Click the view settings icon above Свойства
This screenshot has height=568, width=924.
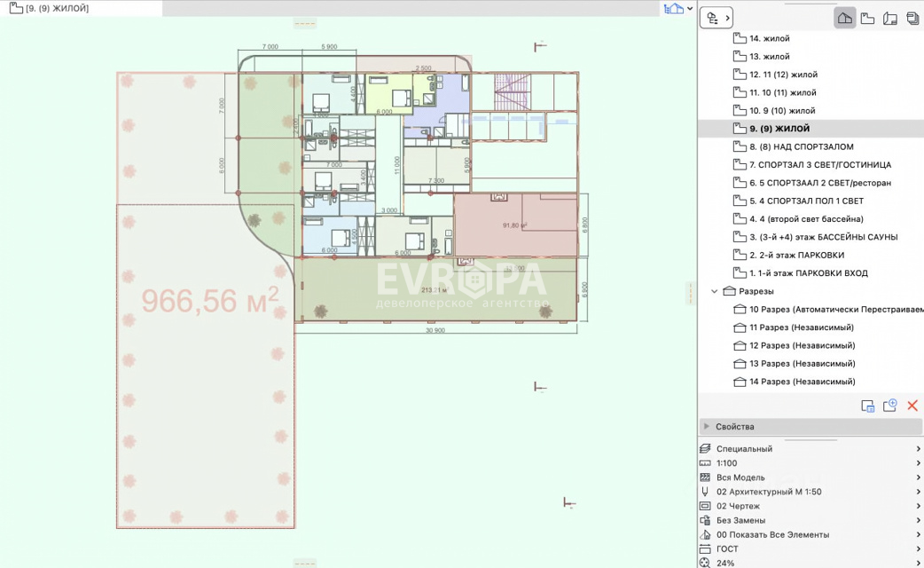point(868,406)
